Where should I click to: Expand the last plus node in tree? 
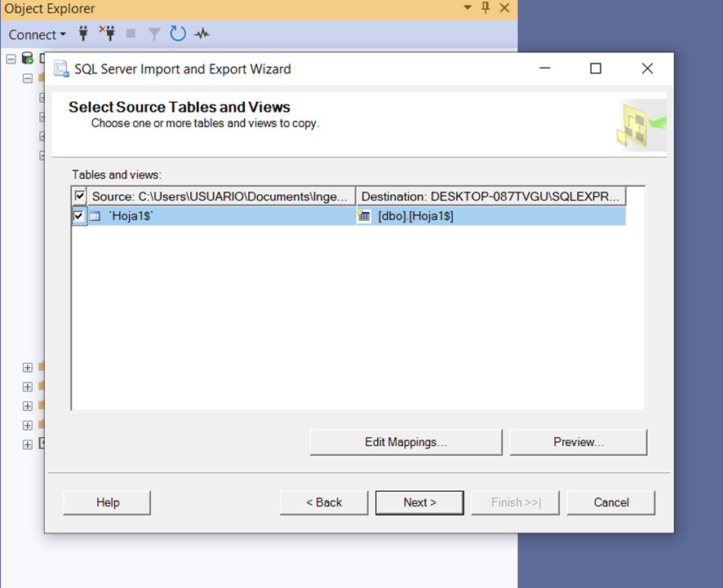(x=27, y=444)
